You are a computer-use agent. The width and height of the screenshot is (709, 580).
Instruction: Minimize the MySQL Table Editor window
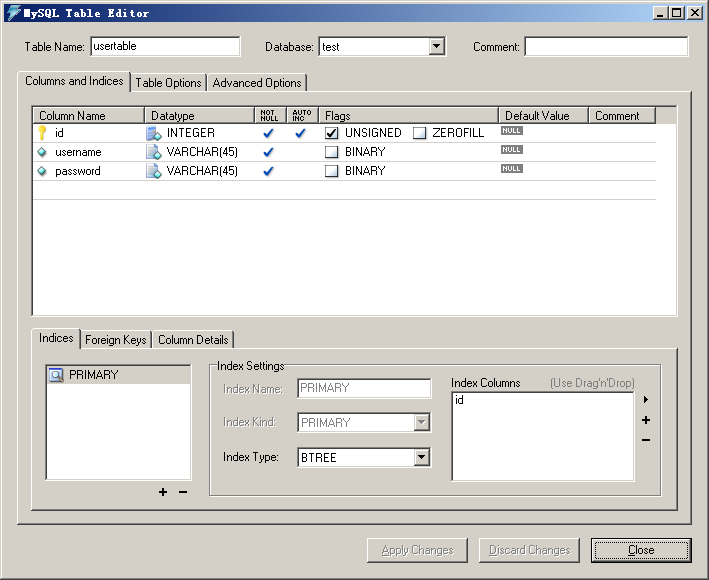click(x=660, y=13)
